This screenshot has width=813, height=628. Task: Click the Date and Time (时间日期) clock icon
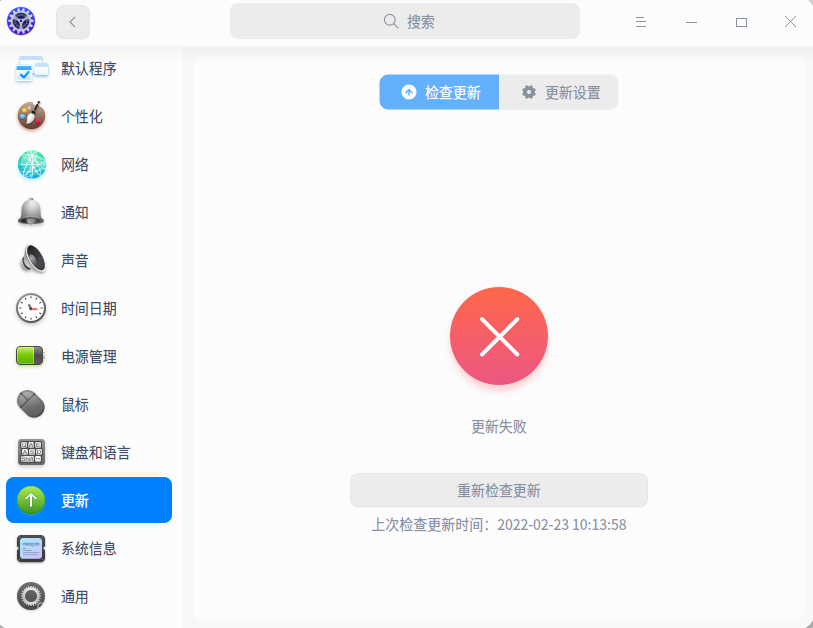coord(31,308)
